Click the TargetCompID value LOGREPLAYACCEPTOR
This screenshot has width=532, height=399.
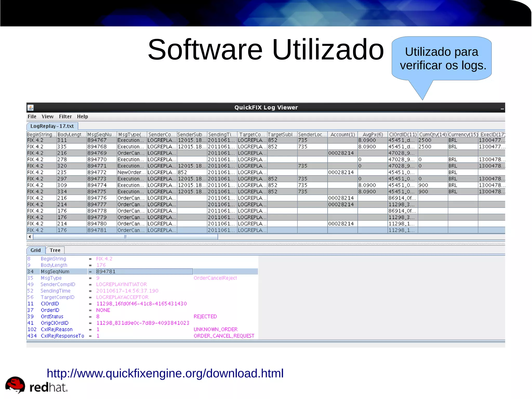coord(122,297)
